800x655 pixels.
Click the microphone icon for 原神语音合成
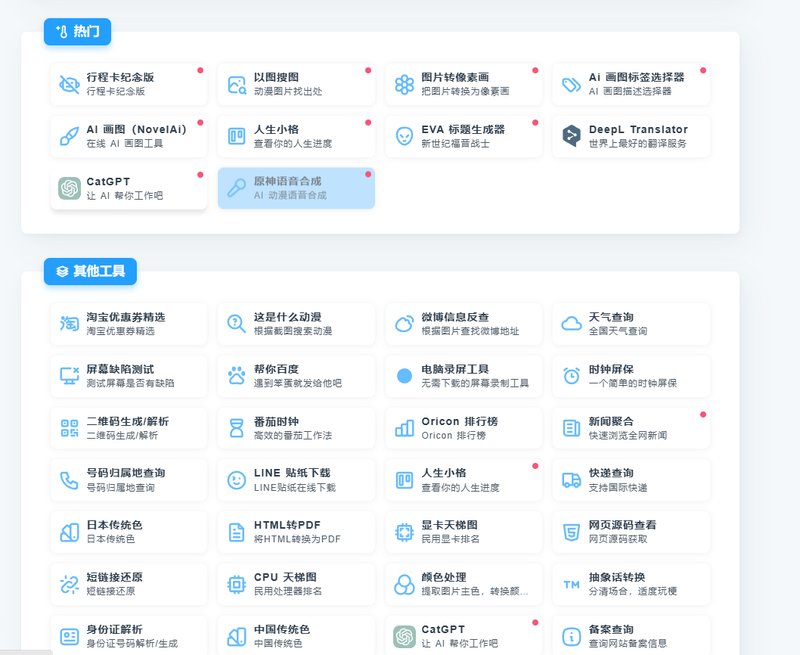(237, 188)
